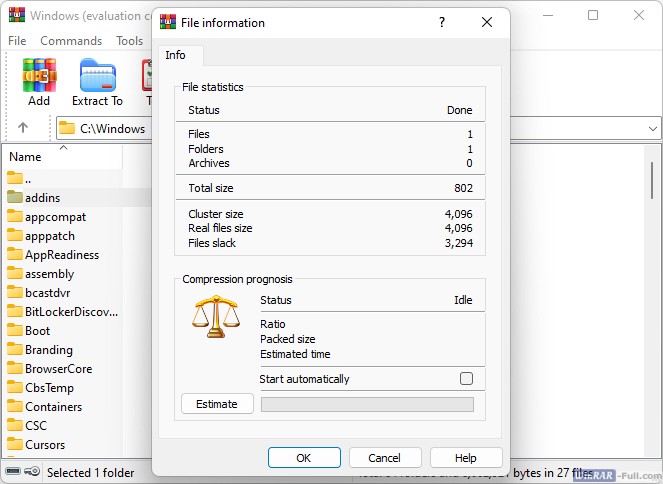Image resolution: width=663 pixels, height=484 pixels.
Task: Open the Commands menu
Action: 71,41
